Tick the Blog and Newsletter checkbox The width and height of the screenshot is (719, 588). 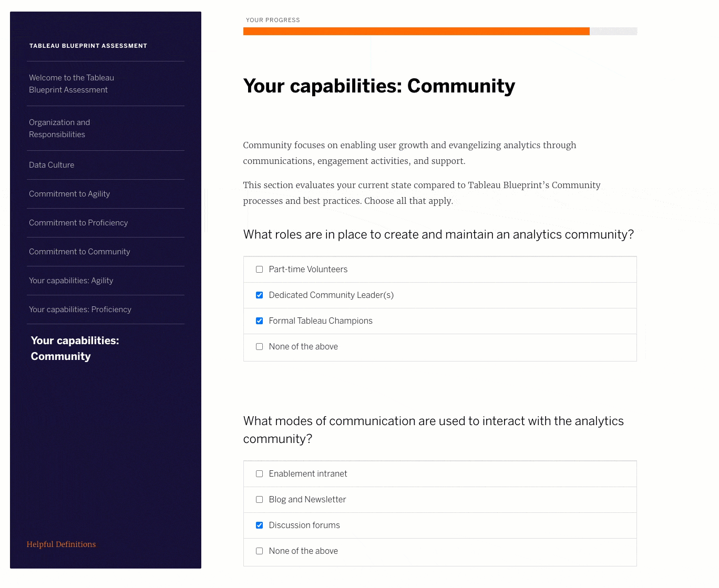[x=259, y=500]
